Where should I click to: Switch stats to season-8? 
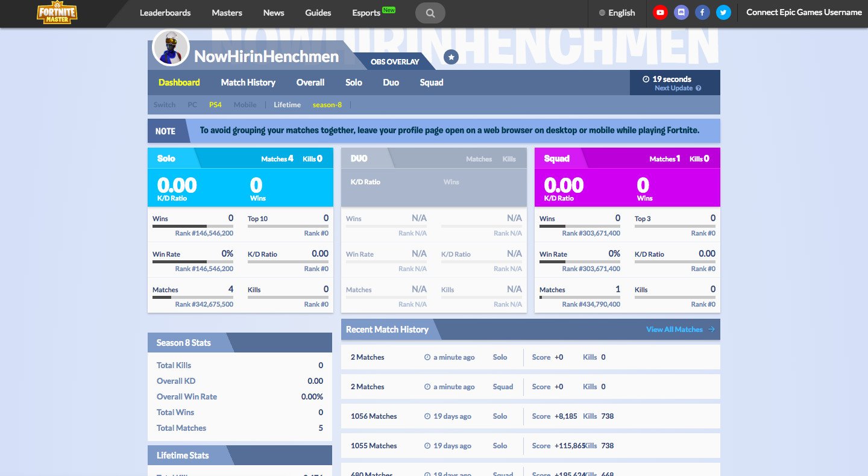pyautogui.click(x=327, y=105)
